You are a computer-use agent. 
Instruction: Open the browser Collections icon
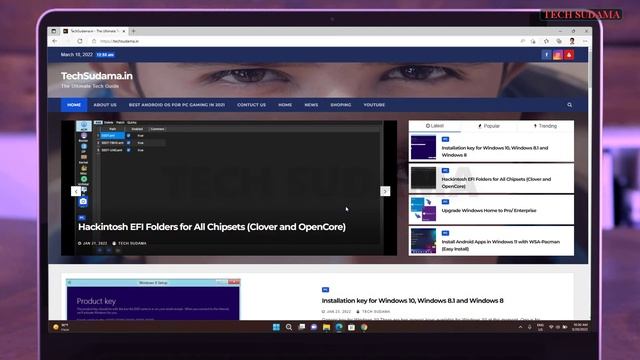(559, 41)
